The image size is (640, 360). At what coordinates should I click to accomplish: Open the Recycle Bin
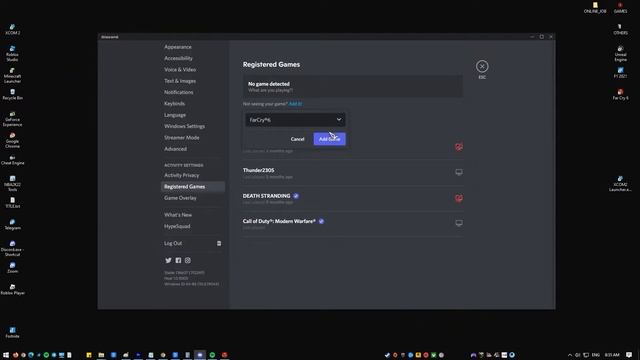[12, 95]
